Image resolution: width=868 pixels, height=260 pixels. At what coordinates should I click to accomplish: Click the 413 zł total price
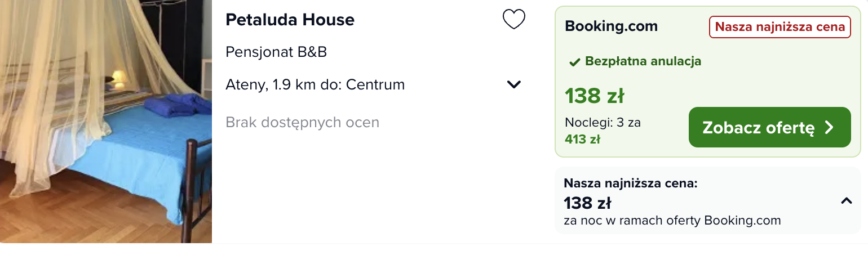point(582,139)
